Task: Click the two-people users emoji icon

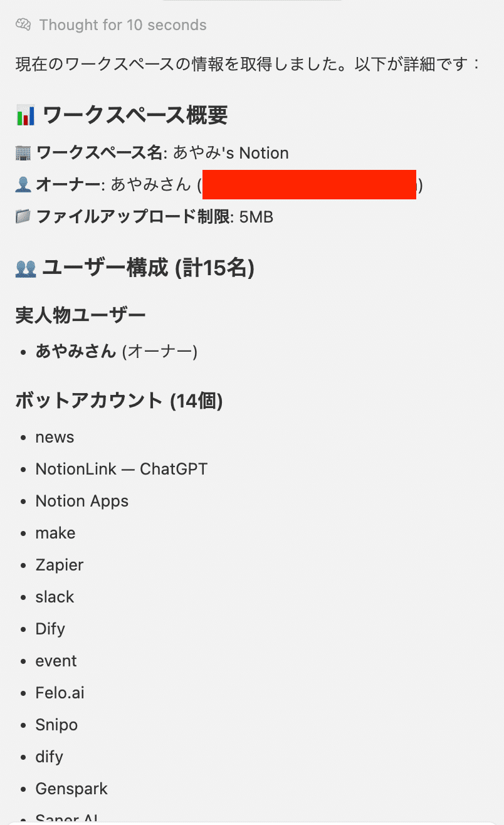Action: coord(26,269)
